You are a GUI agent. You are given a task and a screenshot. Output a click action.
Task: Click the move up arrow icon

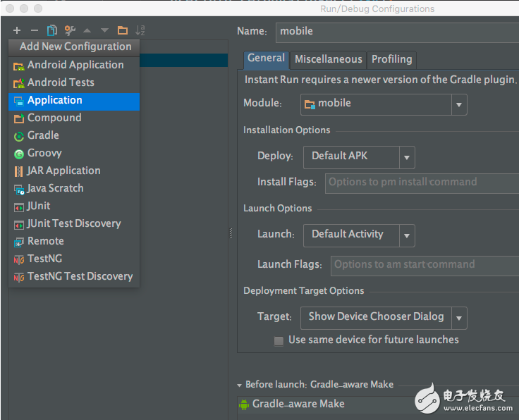tap(87, 30)
